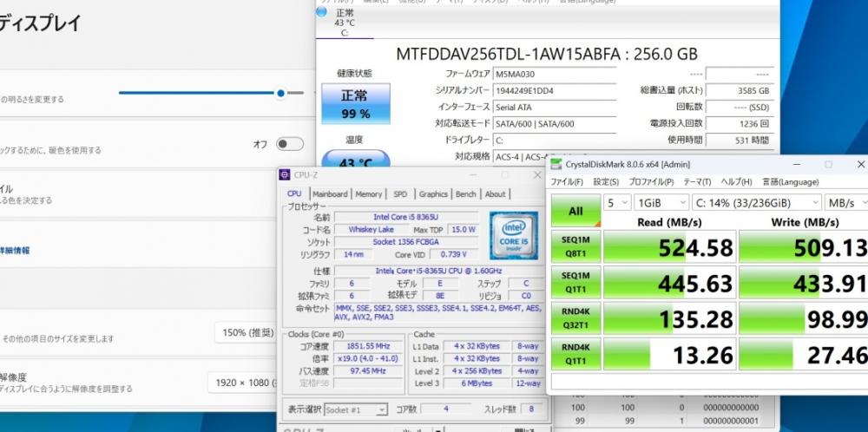This screenshot has width=868, height=432.
Task: Click the power-on hours value 531 時間
Action: (739, 141)
